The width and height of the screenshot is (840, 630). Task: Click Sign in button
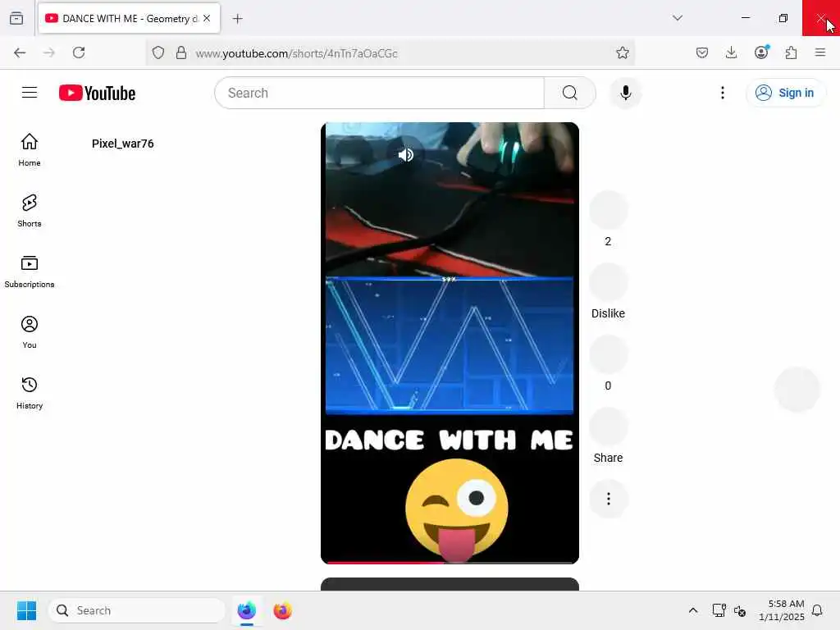point(785,93)
